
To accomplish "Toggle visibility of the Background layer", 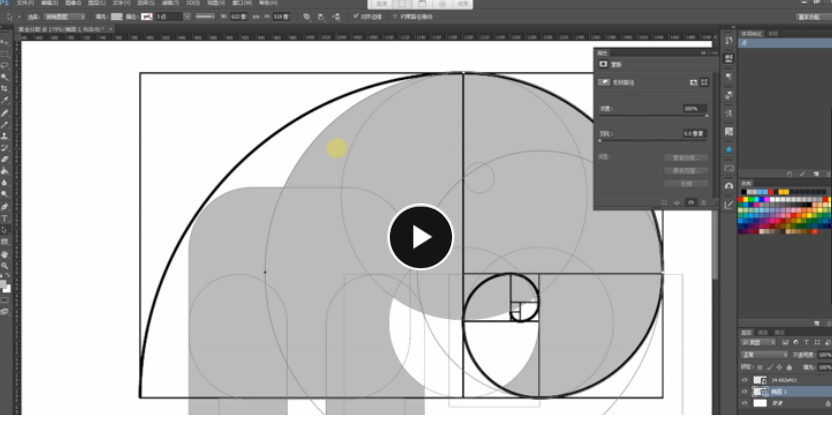I will click(x=744, y=403).
